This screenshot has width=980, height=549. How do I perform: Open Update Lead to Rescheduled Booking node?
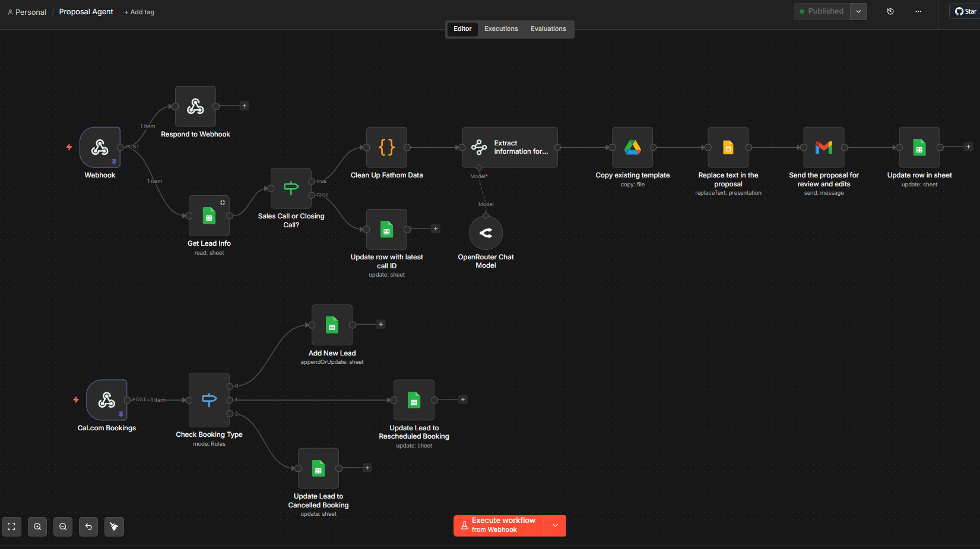[414, 400]
